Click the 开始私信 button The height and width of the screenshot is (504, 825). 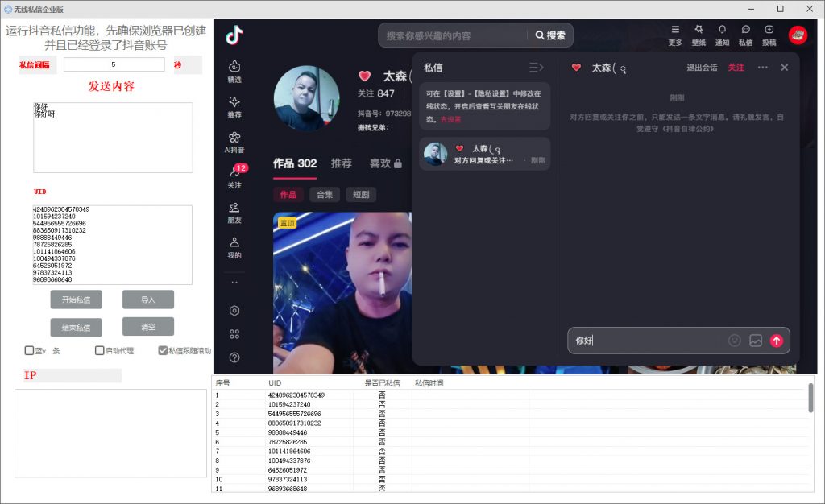pyautogui.click(x=77, y=300)
